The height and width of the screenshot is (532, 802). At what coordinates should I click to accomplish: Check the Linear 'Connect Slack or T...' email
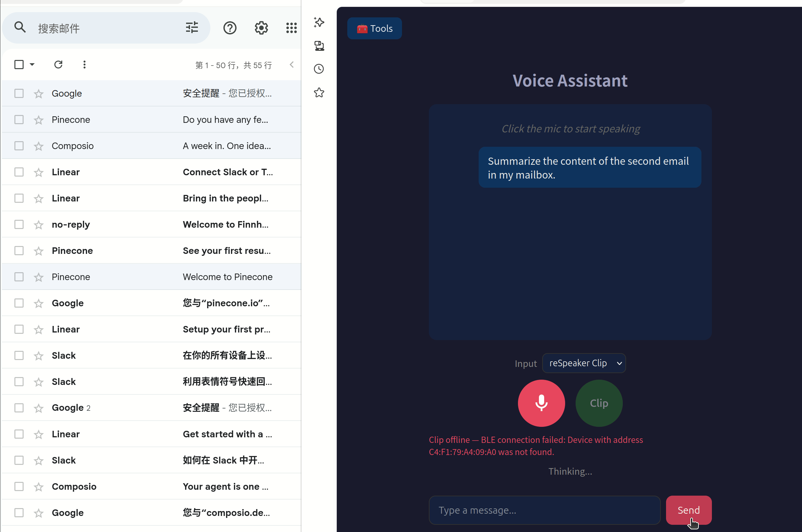pos(19,172)
